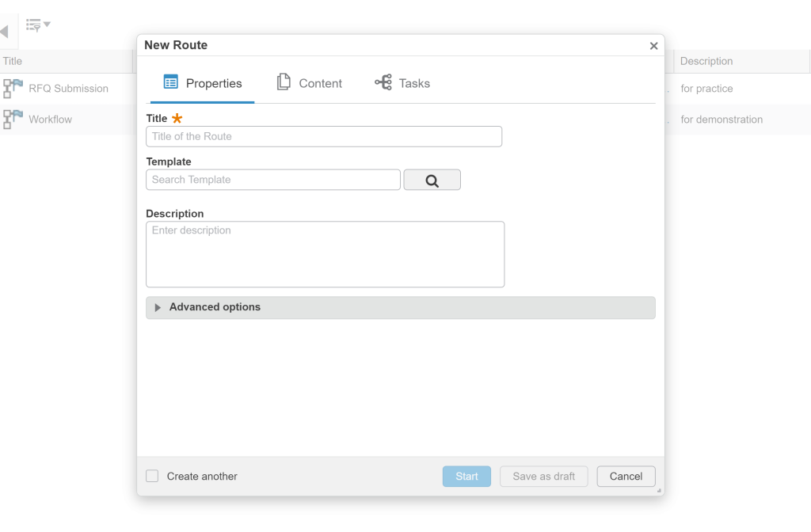Click the Content documents icon
This screenshot has width=811, height=532.
click(284, 82)
